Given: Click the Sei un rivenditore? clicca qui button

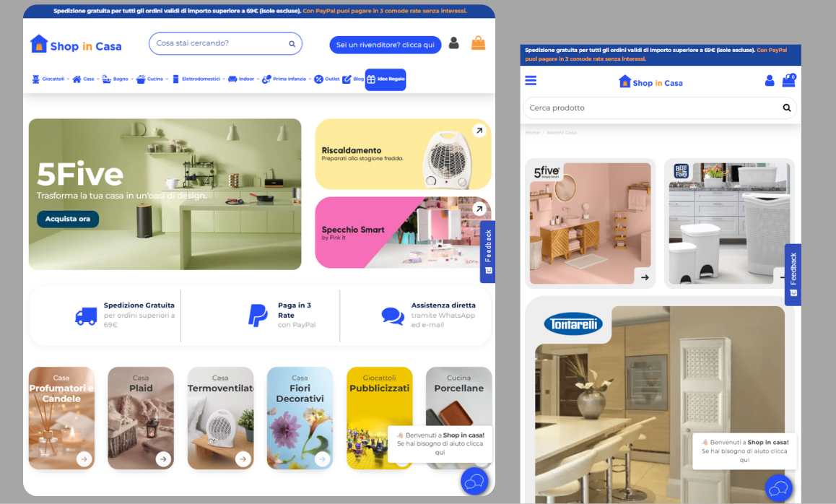Looking at the screenshot, I should 386,45.
